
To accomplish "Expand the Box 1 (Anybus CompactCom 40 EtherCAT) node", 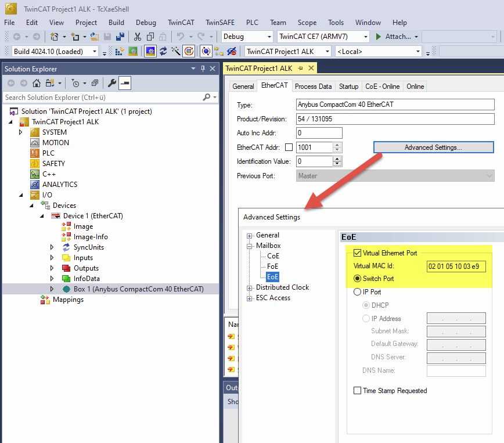I will click(x=52, y=289).
